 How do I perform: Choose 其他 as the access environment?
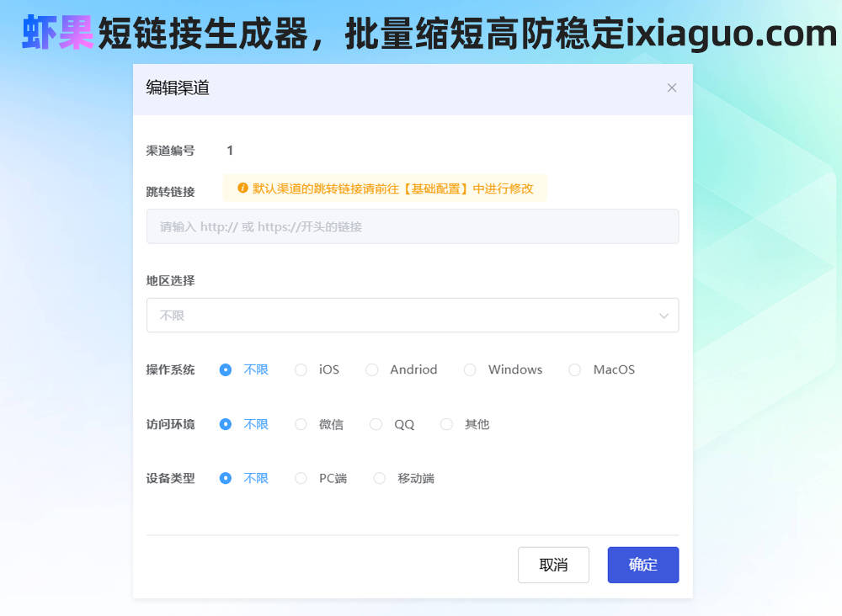coord(465,424)
